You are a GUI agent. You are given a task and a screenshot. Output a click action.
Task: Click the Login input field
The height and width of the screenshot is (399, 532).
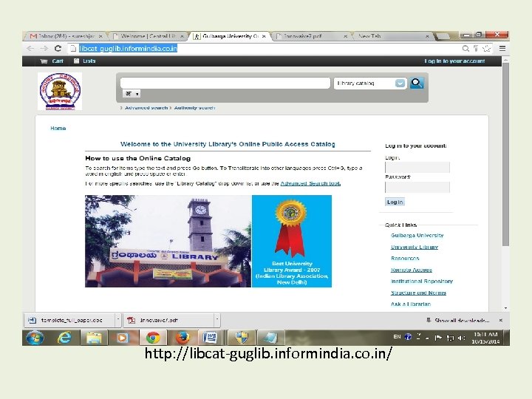(417, 167)
